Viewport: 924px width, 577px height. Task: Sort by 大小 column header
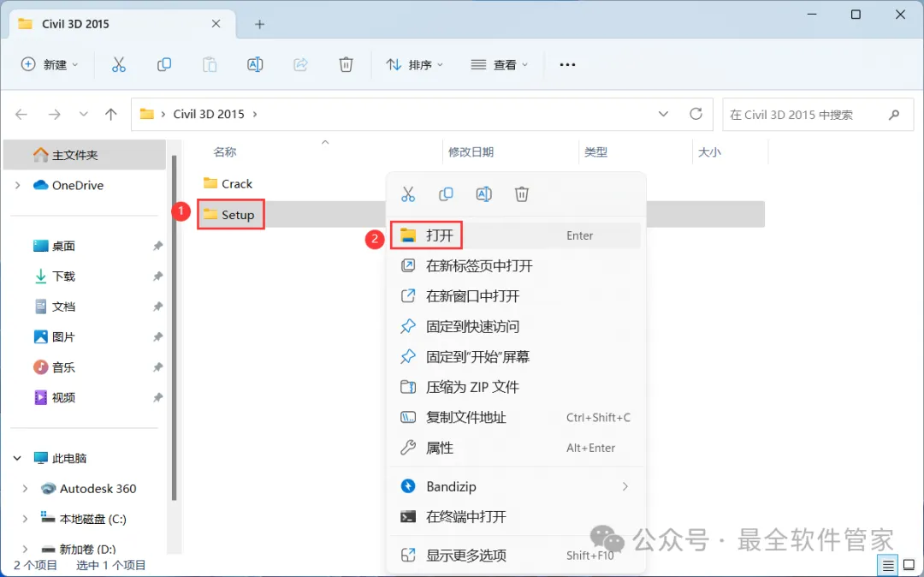709,152
